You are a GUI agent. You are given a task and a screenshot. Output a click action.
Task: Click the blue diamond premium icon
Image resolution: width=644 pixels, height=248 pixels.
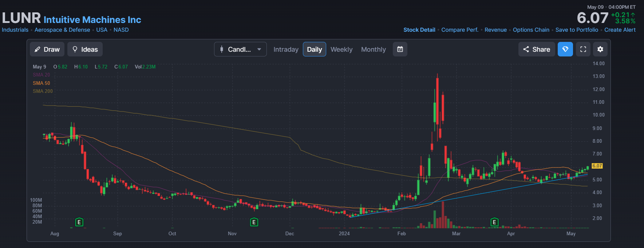565,49
